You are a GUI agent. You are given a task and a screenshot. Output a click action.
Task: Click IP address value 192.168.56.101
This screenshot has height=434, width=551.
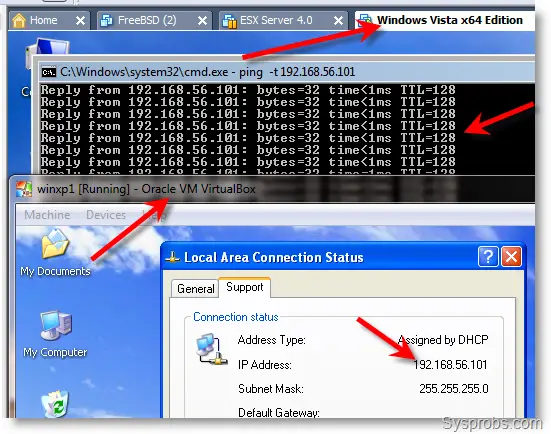[x=450, y=365]
